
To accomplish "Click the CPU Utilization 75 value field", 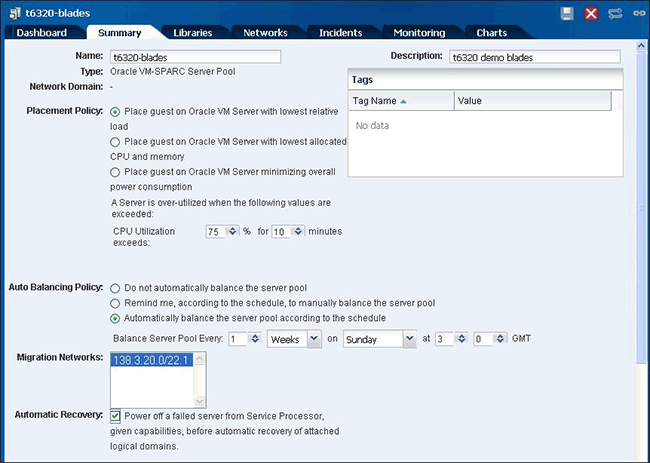I will pos(216,232).
